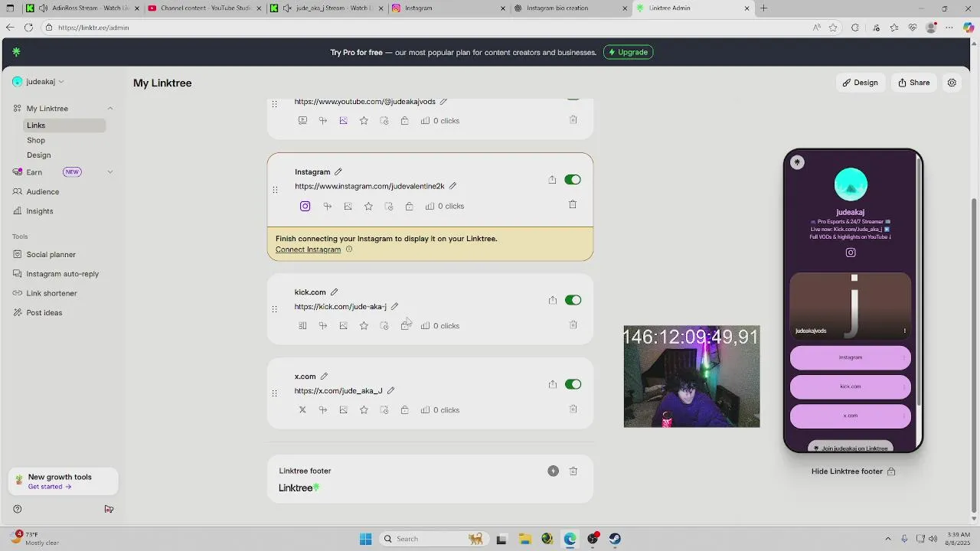Delete the kick.com link

pyautogui.click(x=573, y=324)
